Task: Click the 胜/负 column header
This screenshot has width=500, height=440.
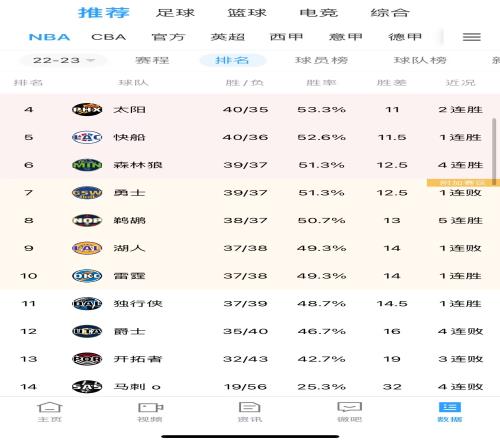Action: point(245,83)
